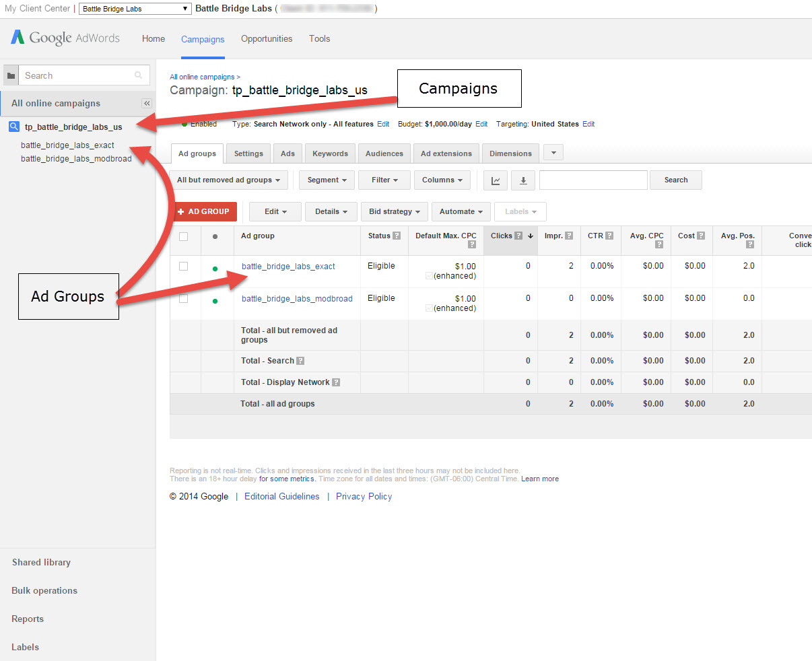Viewport: 812px width, 661px height.
Task: Open the Opportunities section
Action: coord(267,38)
